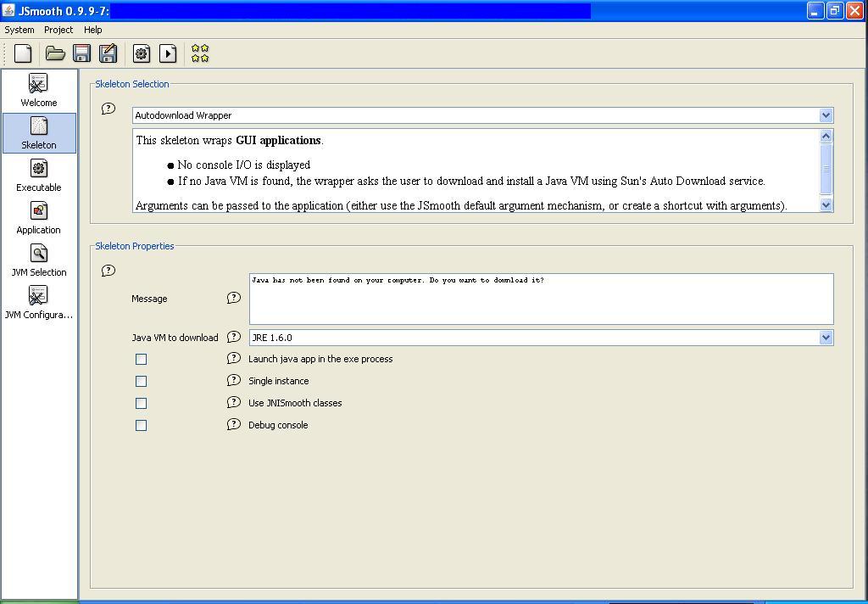
Task: Open the Autodownload Wrapper skeleton dropdown
Action: point(826,115)
